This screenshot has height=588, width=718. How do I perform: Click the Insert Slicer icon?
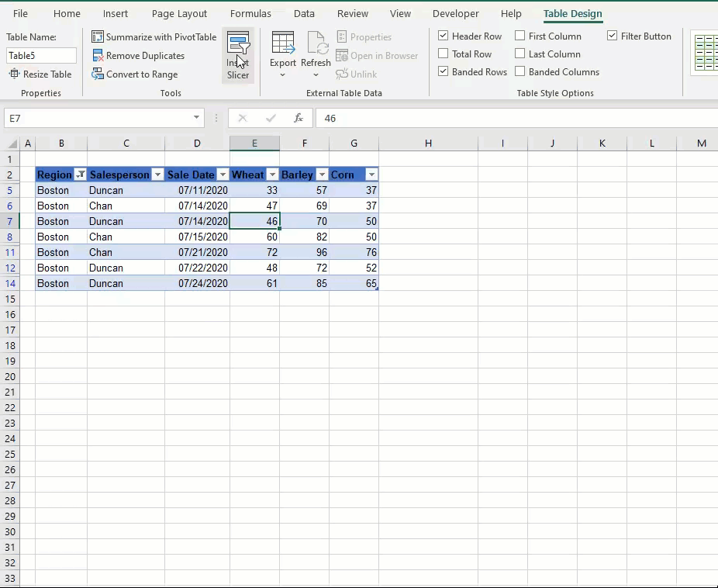238,45
